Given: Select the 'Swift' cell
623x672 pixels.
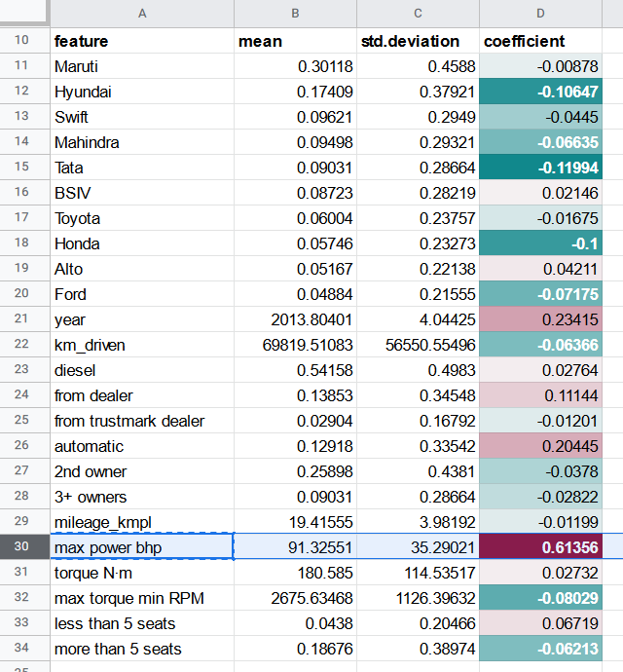Looking at the screenshot, I should click(x=142, y=117).
